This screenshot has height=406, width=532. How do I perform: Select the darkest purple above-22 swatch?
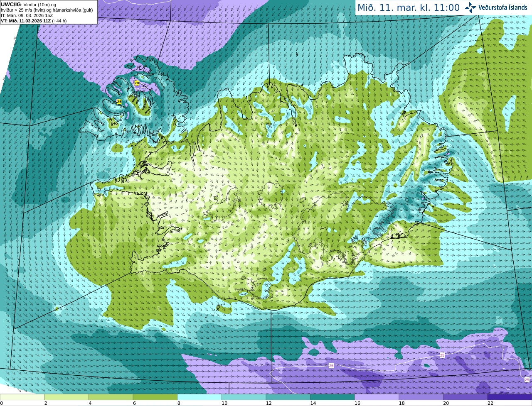510,397
